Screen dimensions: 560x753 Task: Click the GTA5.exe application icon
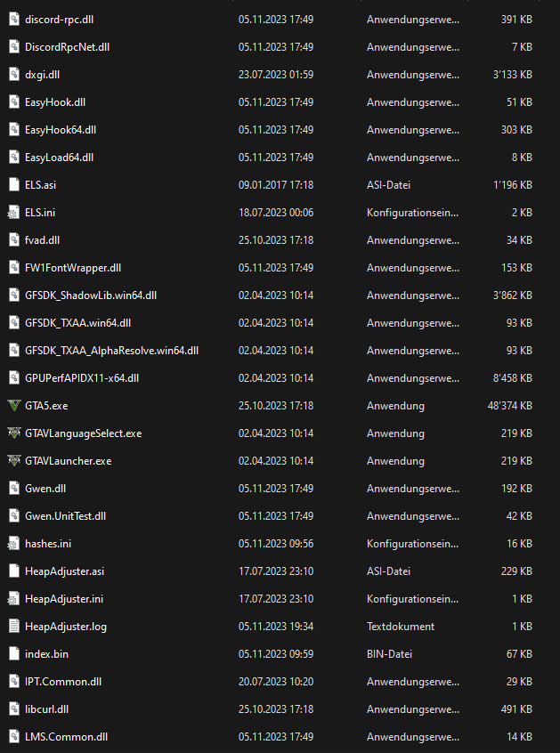point(14,406)
